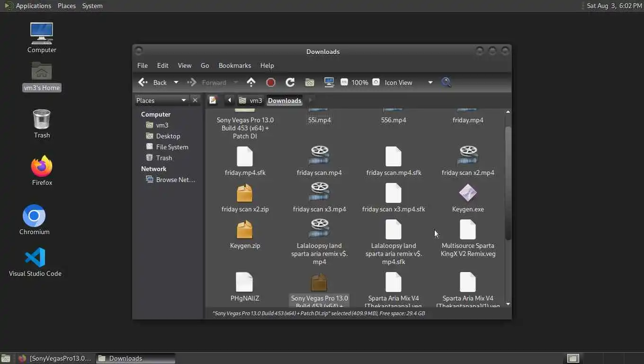Image resolution: width=644 pixels, height=364 pixels.
Task: Open the Places sidebar selector dropdown
Action: pyautogui.click(x=161, y=100)
